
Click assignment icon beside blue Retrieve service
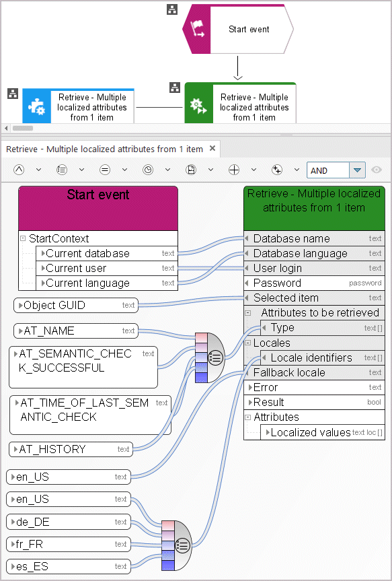click(13, 94)
